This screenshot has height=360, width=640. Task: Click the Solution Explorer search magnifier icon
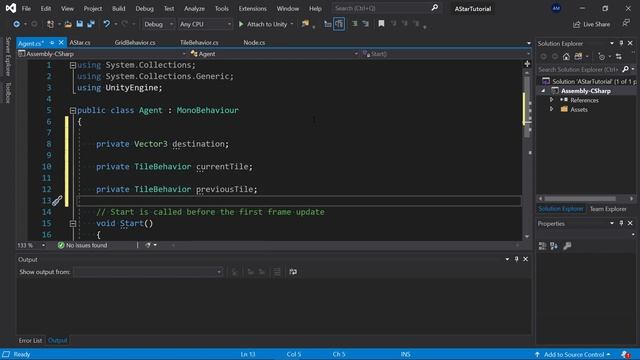625,69
